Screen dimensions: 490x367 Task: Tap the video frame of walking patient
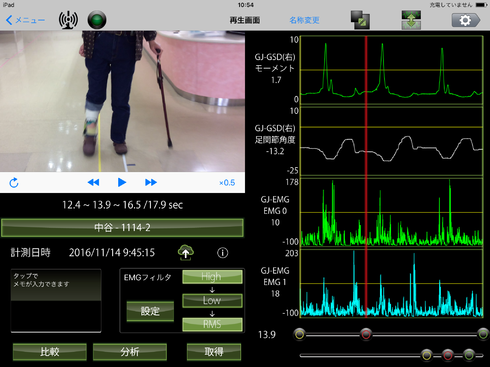pos(122,101)
